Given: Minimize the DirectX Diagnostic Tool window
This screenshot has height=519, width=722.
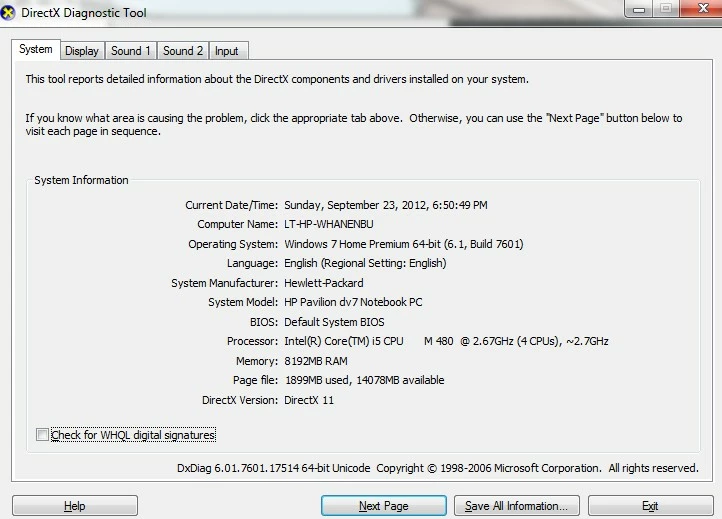Looking at the screenshot, I should click(639, 9).
